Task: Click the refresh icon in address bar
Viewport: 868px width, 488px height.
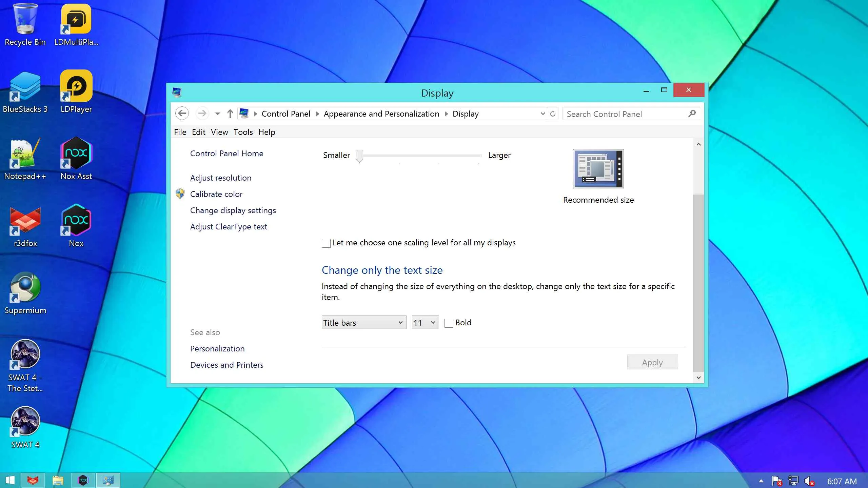Action: pos(553,114)
